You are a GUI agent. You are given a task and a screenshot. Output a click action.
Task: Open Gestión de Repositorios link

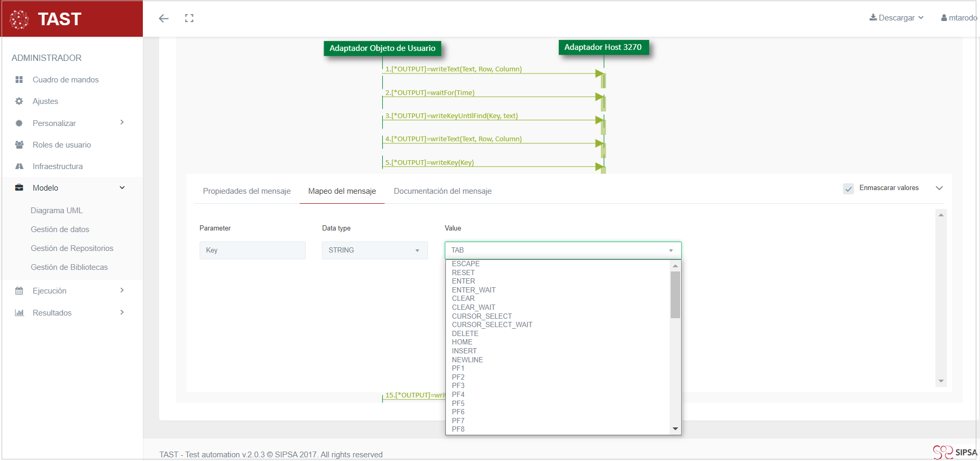pyautogui.click(x=72, y=248)
